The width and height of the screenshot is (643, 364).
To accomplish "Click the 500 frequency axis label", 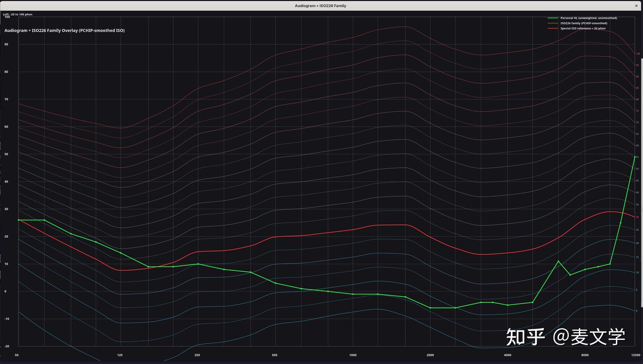I will (274, 355).
